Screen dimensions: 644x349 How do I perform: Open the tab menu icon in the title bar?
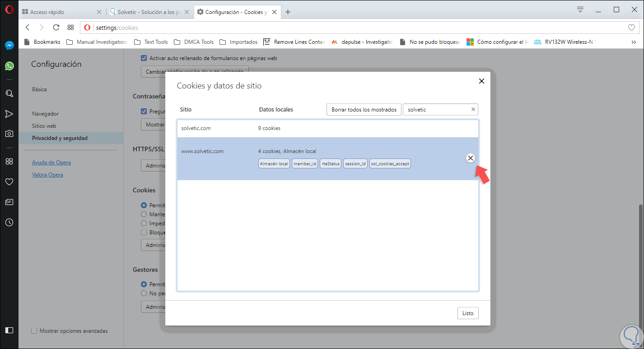tap(581, 9)
